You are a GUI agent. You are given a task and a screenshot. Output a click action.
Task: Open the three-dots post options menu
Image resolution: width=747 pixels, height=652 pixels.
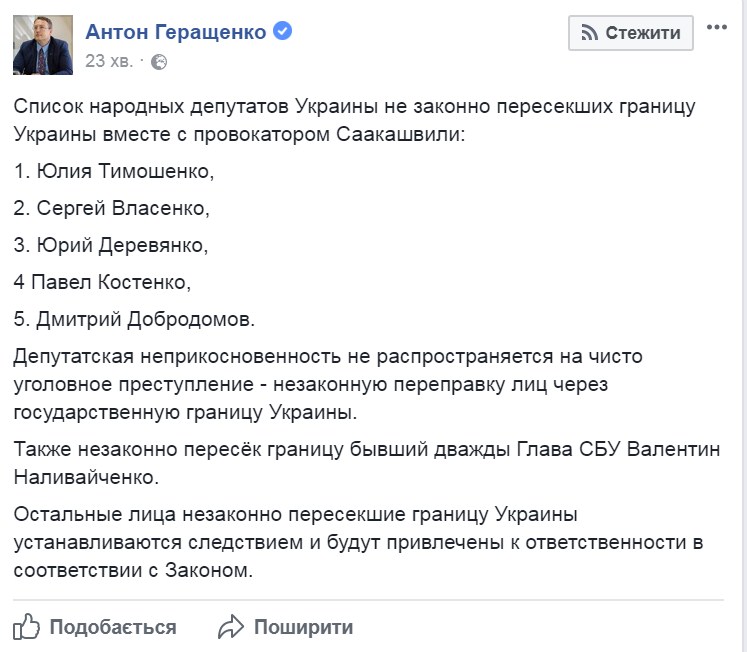(717, 27)
